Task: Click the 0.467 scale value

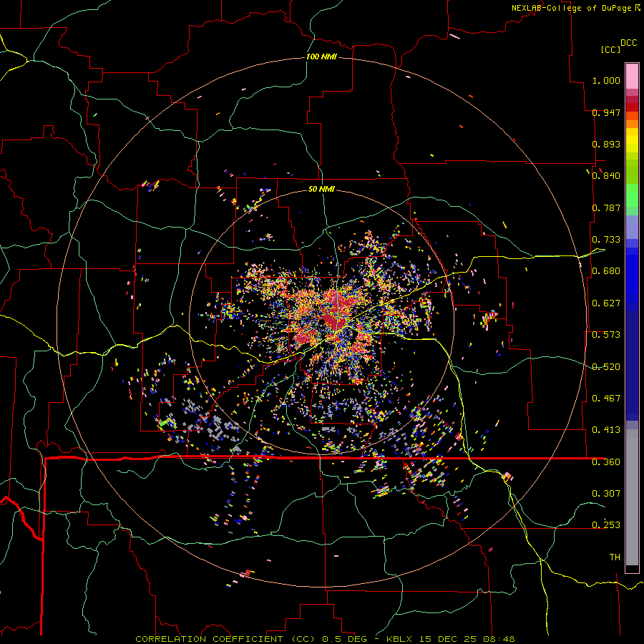Action: coord(606,399)
